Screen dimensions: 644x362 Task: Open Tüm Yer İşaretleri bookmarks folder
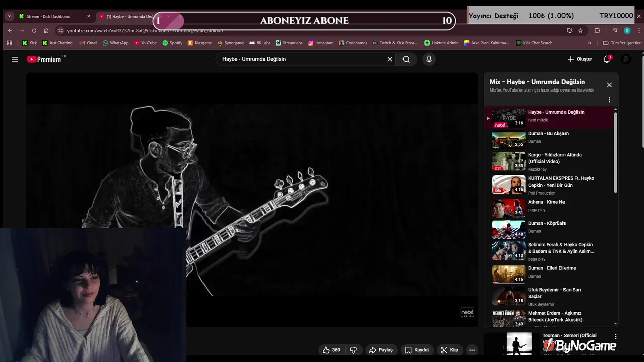coord(622,43)
